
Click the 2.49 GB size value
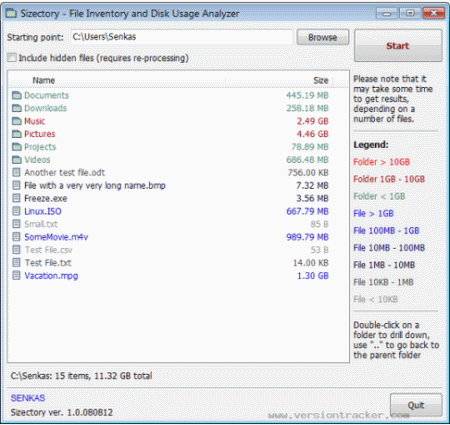(x=313, y=121)
